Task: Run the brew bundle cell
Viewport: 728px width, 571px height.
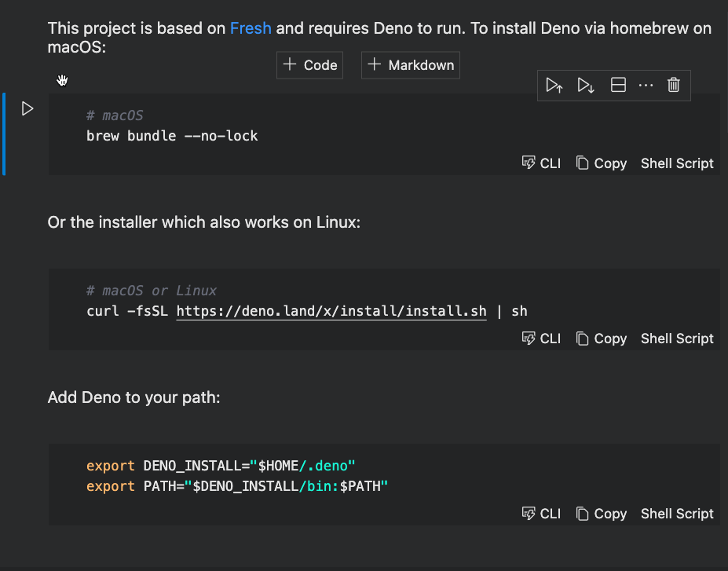Action: 27,108
